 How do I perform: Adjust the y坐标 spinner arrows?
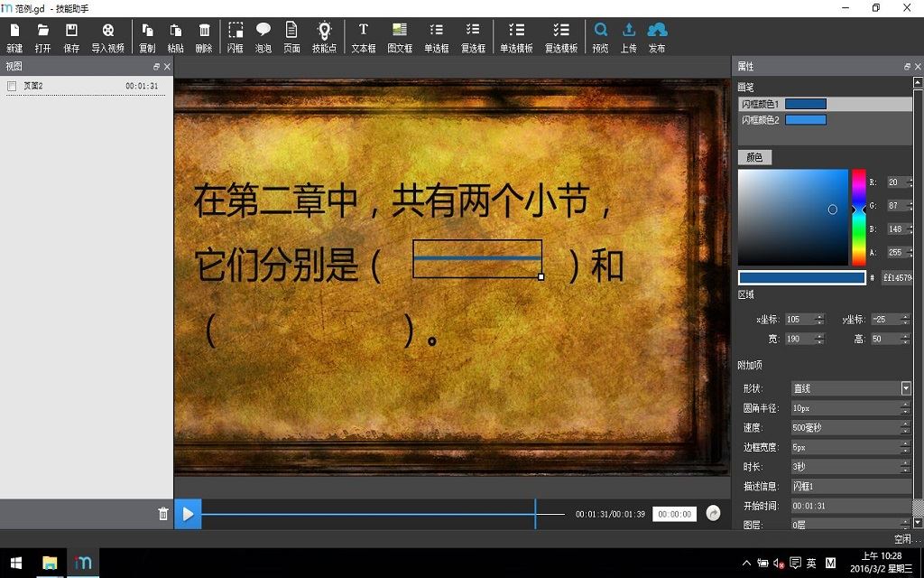(x=905, y=319)
